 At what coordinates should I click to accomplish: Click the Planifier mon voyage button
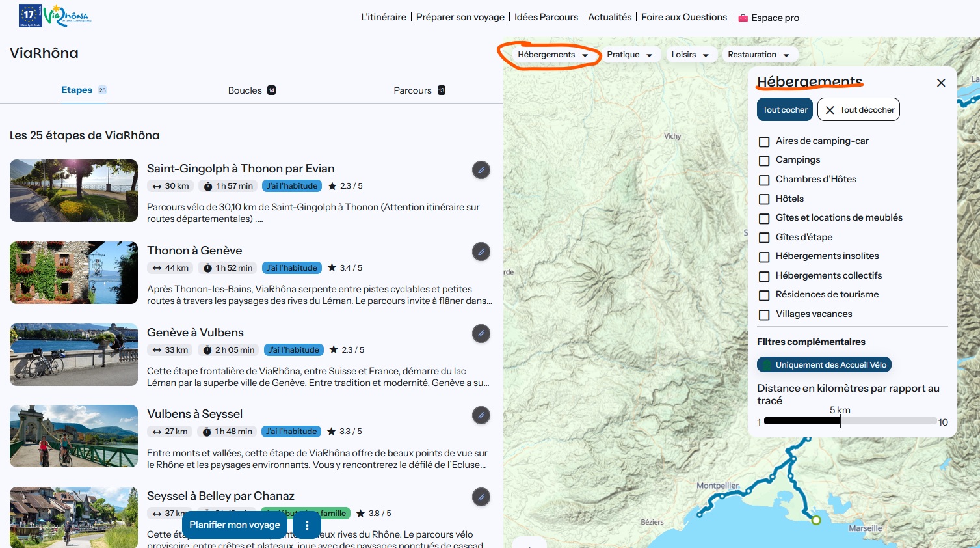click(x=235, y=525)
